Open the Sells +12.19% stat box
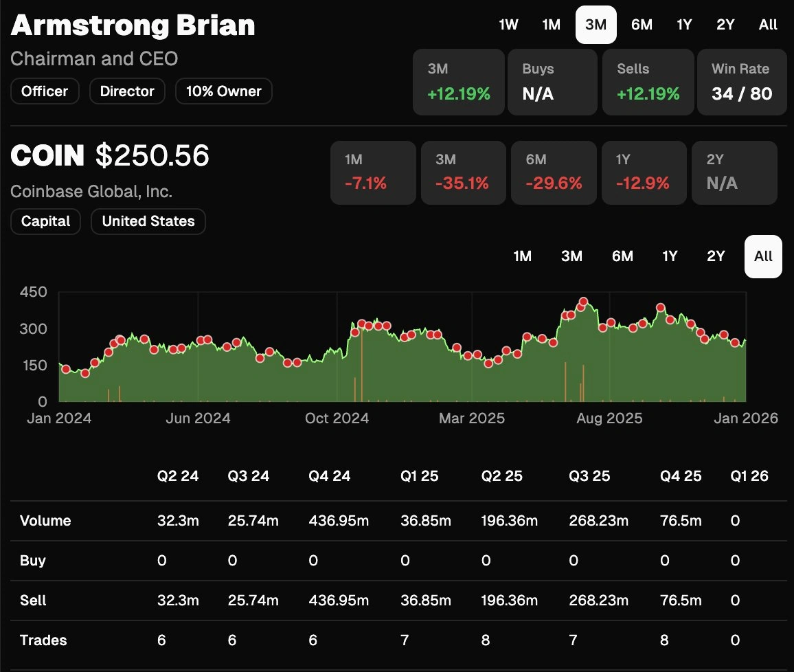This screenshot has width=794, height=672. coord(648,82)
